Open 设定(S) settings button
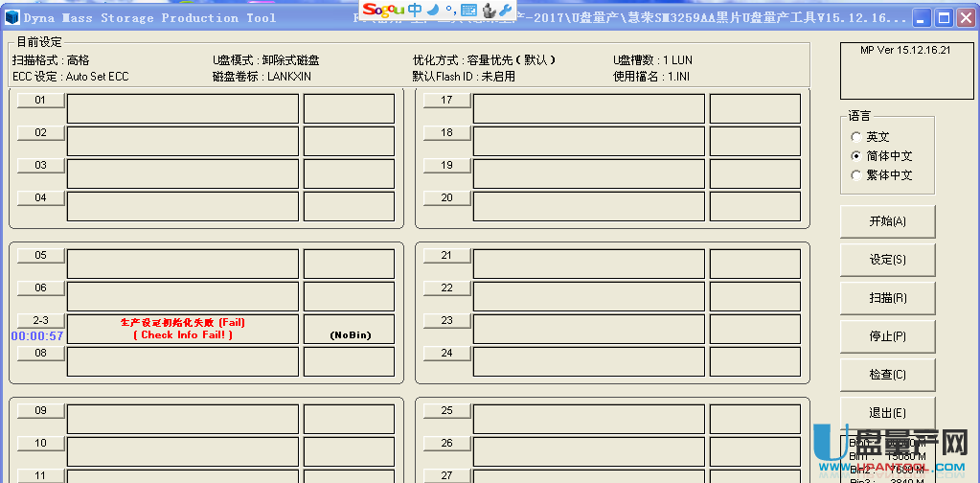Viewport: 980px width, 483px height. pos(887,260)
